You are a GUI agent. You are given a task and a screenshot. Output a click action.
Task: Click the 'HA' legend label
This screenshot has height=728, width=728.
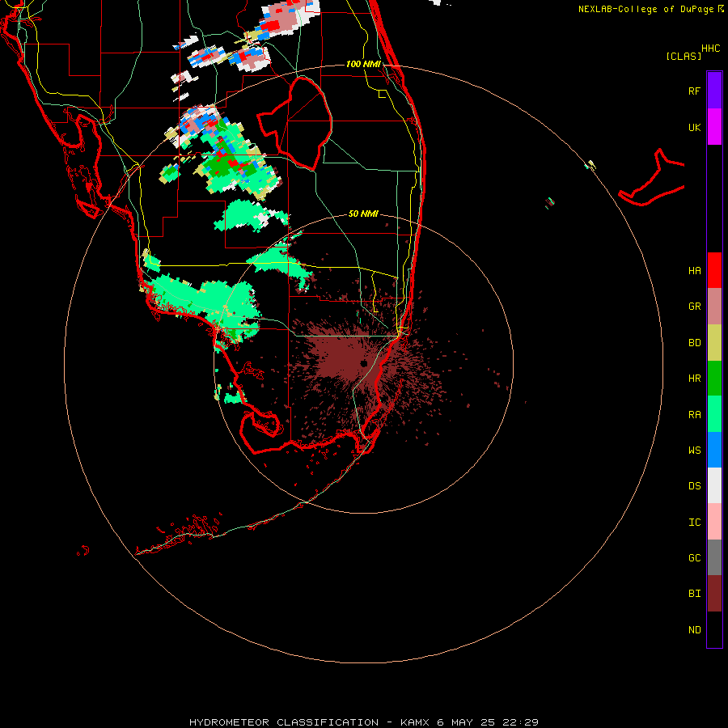coord(694,271)
